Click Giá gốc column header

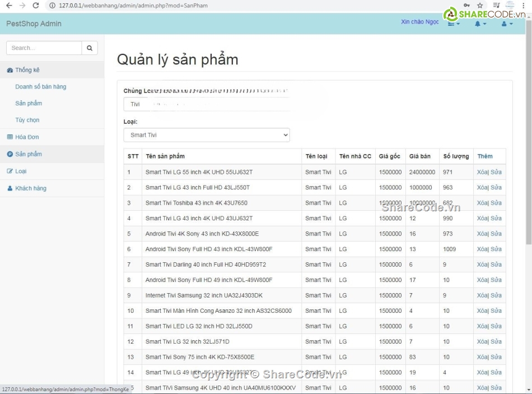(390, 156)
